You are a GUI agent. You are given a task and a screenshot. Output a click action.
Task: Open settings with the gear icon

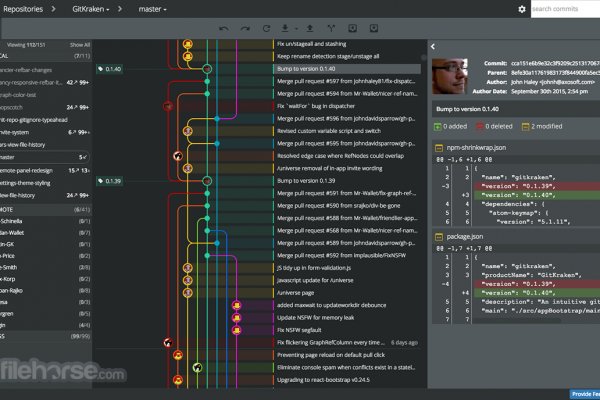[x=521, y=9]
